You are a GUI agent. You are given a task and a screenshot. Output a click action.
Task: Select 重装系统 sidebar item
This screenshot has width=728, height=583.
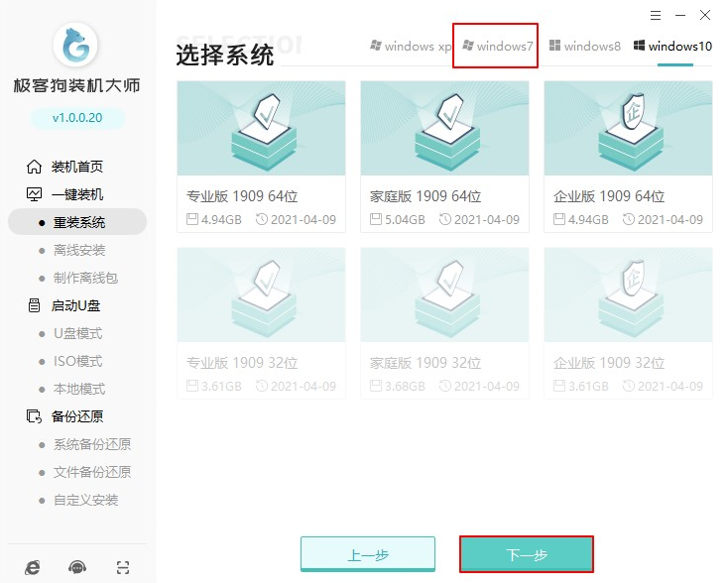point(77,222)
